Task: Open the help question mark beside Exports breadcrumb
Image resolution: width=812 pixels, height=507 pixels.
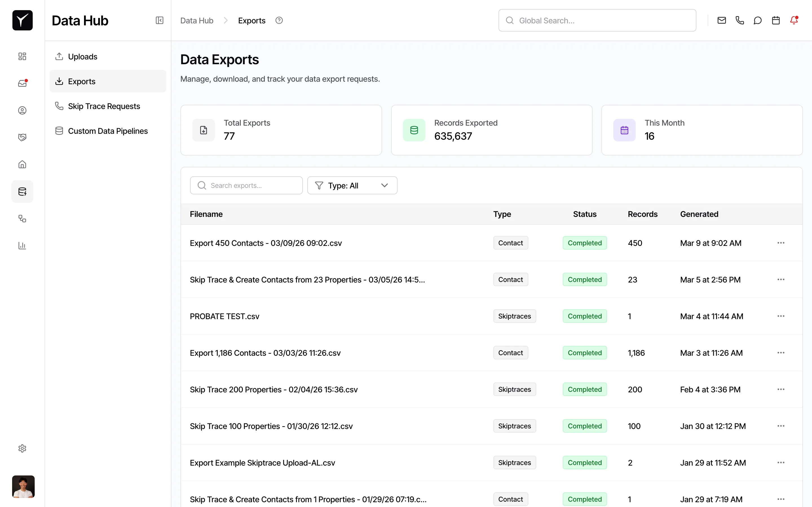Action: [279, 20]
